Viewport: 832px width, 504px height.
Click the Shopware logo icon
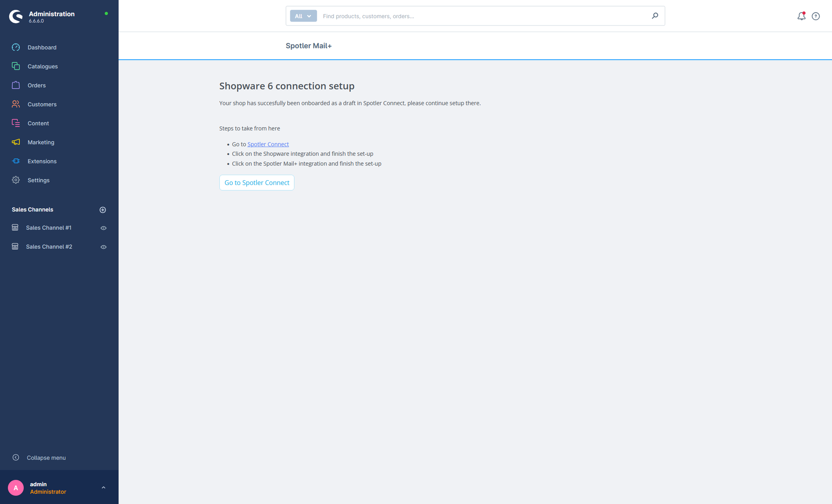(x=16, y=16)
